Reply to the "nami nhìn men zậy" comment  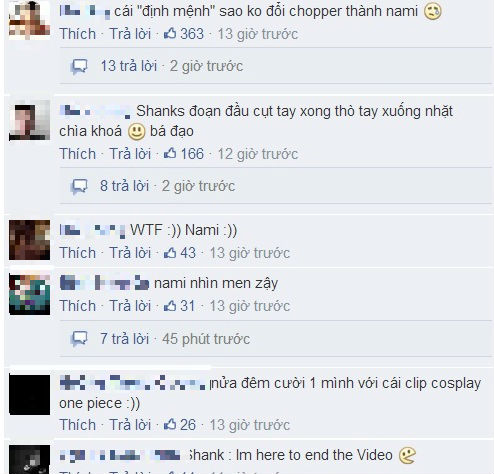click(x=130, y=306)
